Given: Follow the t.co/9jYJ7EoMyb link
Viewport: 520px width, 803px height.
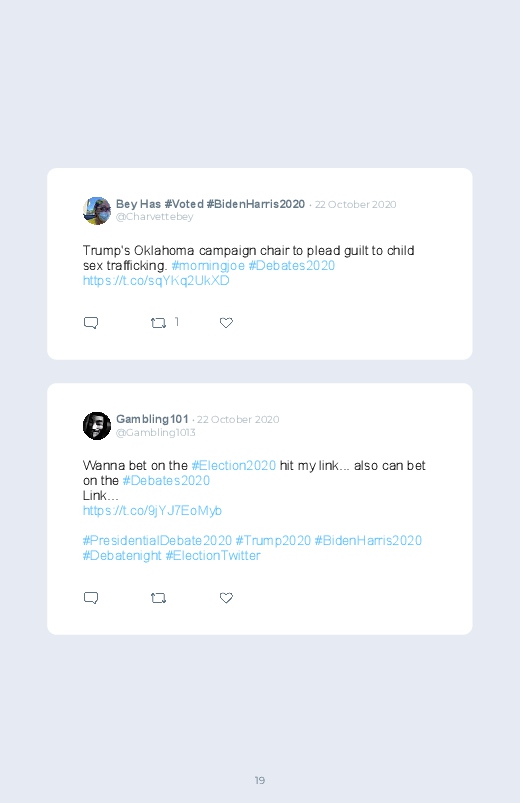Looking at the screenshot, I should click(x=152, y=511).
